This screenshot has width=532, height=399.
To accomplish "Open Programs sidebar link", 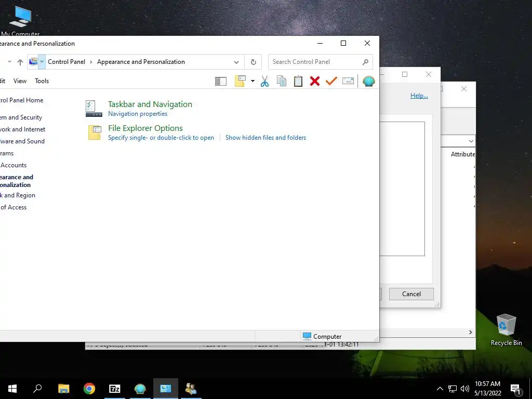I will [7, 153].
